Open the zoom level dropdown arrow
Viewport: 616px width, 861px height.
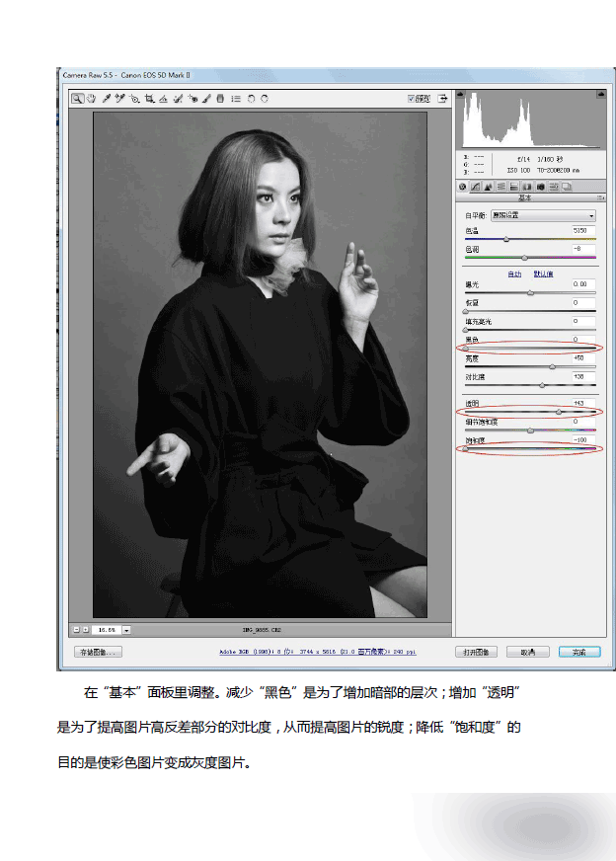tap(126, 630)
